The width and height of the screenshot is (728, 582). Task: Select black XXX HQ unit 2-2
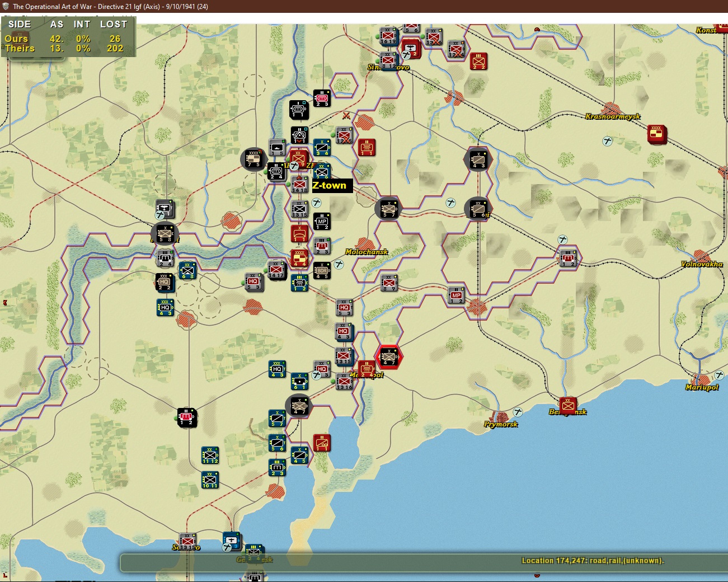(164, 282)
